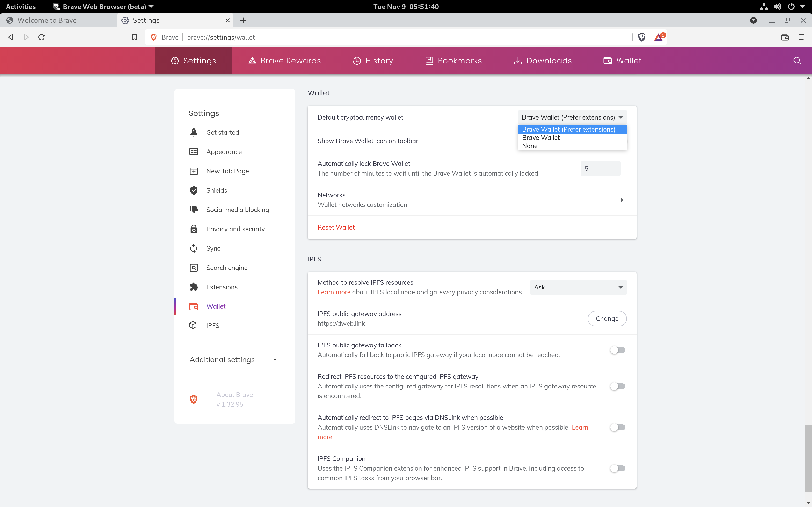
Task: Open the Sync settings icon
Action: click(194, 248)
